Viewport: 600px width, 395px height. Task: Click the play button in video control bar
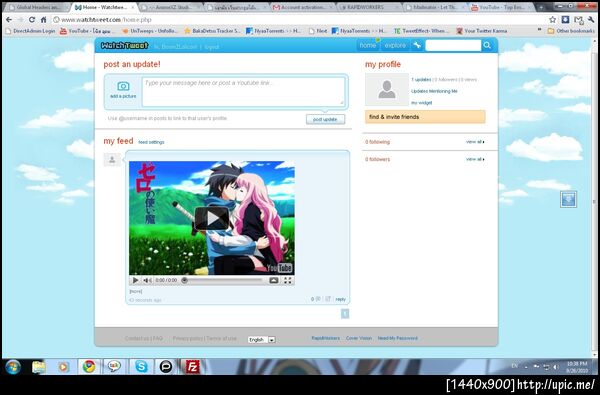pos(135,281)
